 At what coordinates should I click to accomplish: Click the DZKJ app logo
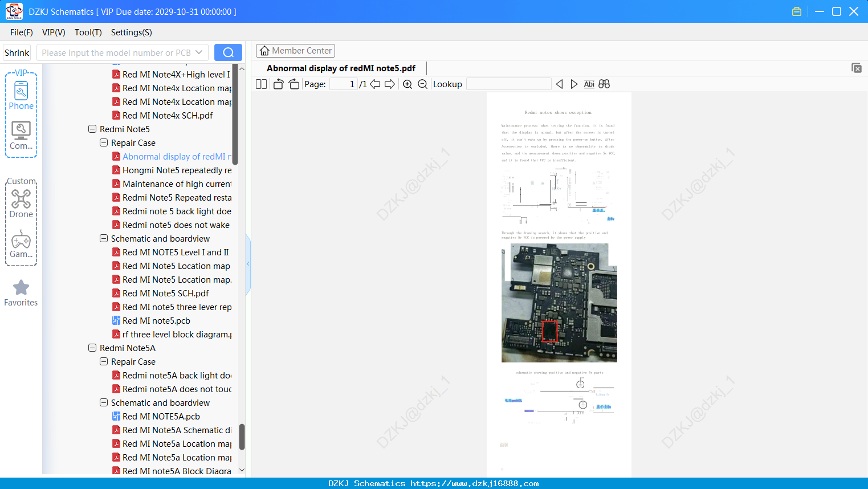(14, 11)
